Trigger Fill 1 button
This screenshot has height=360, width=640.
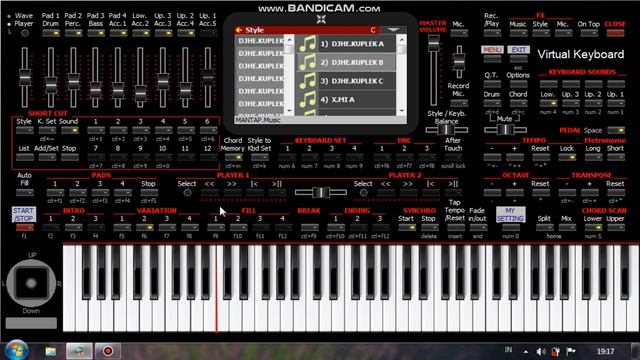click(216, 227)
